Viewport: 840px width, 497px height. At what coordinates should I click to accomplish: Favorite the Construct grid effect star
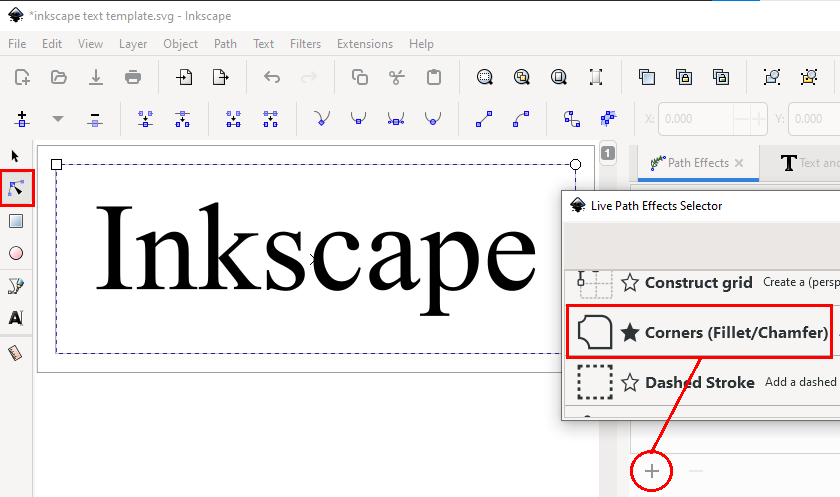[629, 282]
